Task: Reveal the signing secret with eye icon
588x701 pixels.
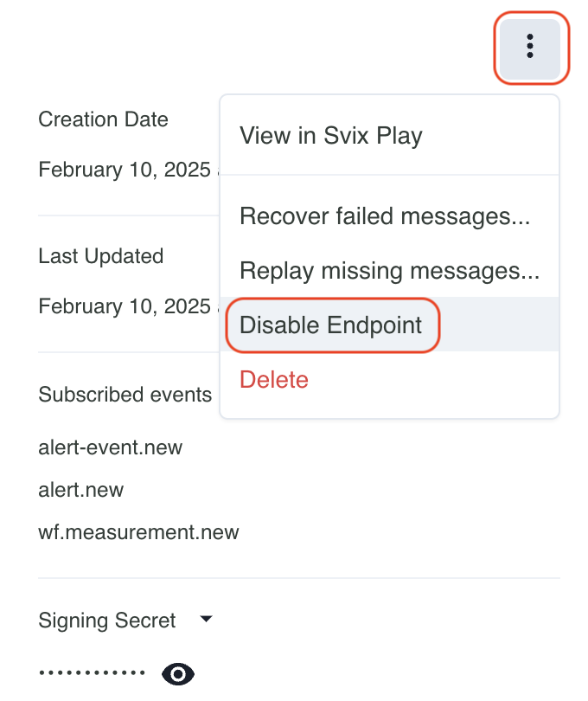Action: pyautogui.click(x=179, y=673)
